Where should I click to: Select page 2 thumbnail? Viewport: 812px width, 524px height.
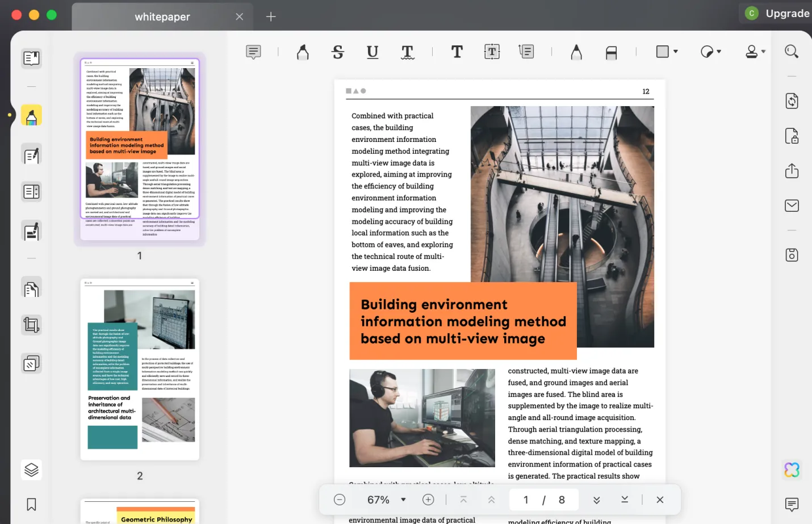point(140,370)
